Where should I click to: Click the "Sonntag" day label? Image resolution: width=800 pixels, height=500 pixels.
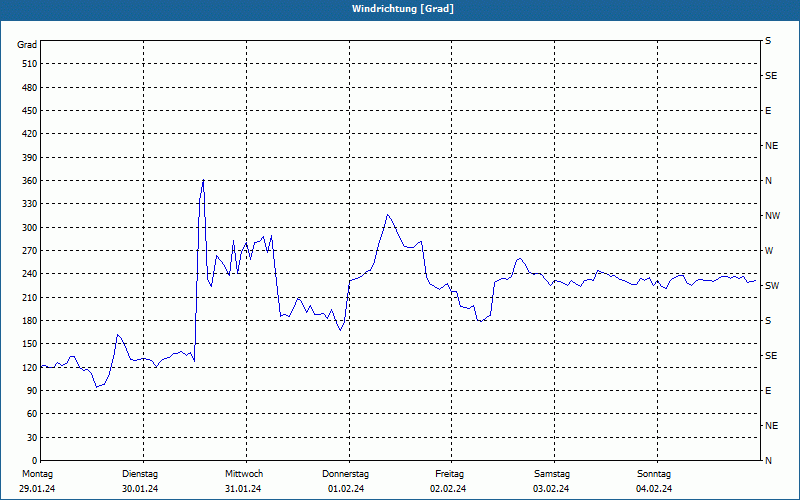tap(654, 474)
